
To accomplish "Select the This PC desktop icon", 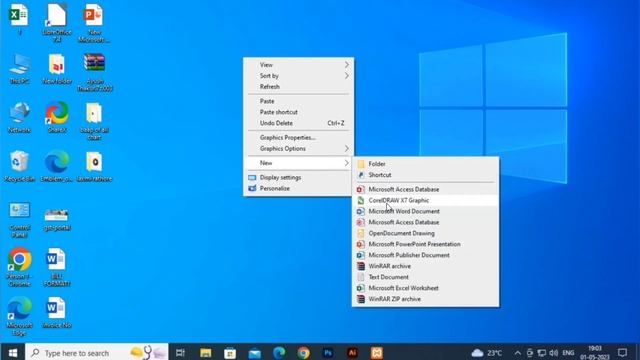I will [x=19, y=69].
